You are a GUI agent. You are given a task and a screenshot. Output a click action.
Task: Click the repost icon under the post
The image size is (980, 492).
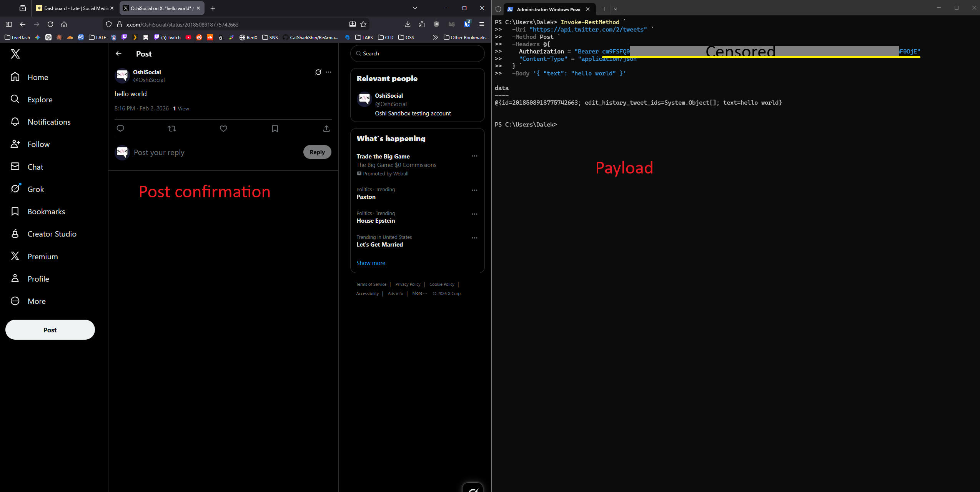pyautogui.click(x=172, y=128)
